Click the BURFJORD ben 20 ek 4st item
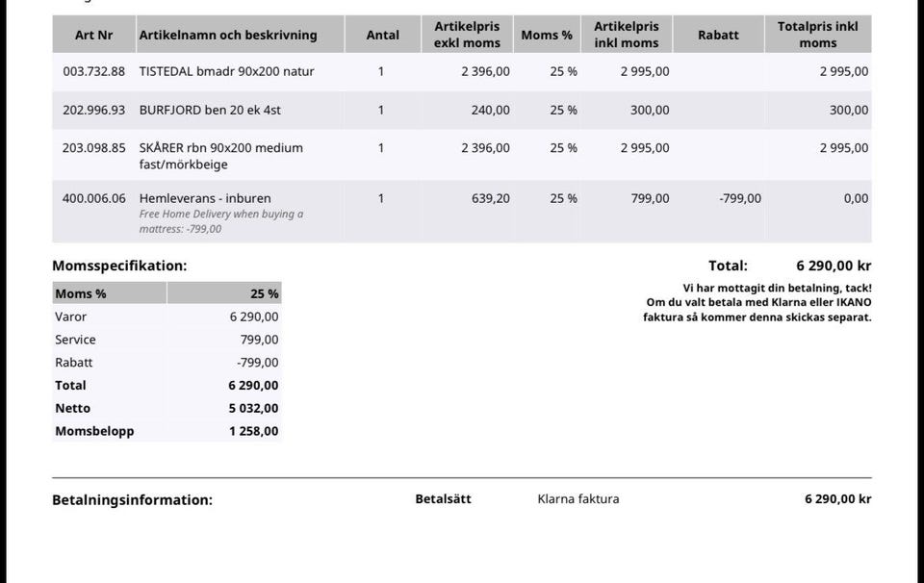924x583 pixels. [210, 110]
